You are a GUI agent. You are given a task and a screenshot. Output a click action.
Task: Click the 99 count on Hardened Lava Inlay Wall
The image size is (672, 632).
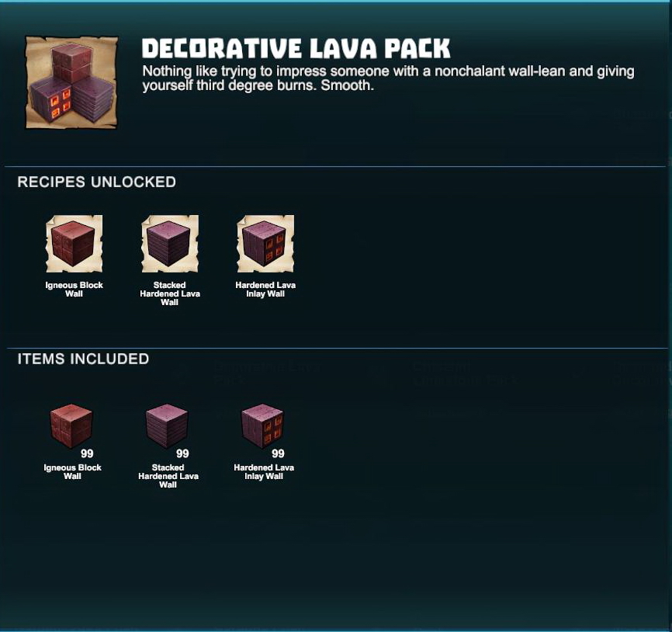278,453
